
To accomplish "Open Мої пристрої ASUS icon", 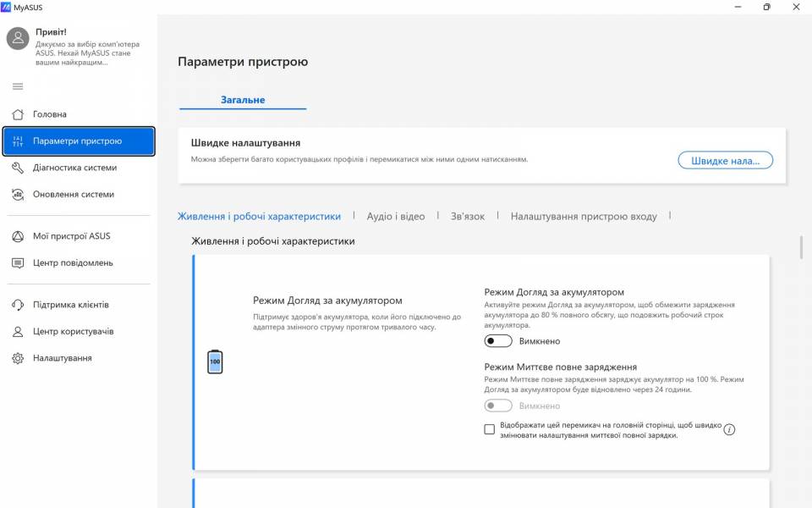I will pos(18,236).
